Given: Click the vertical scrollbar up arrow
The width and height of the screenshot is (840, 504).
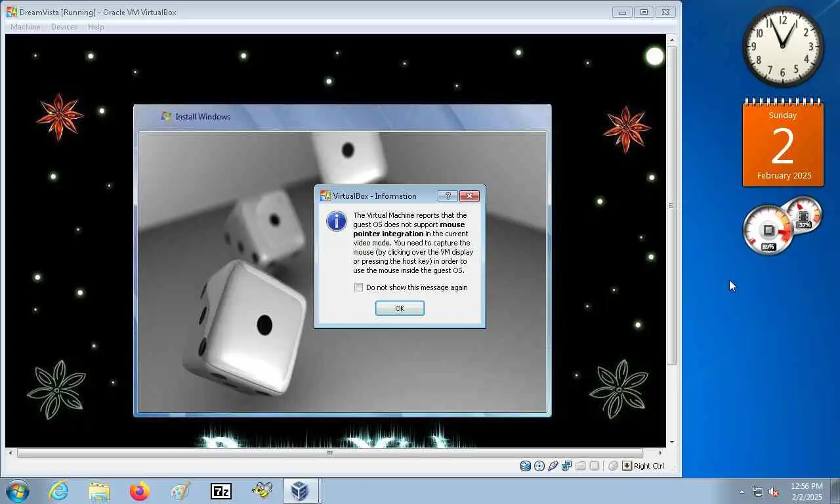Looking at the screenshot, I should [x=671, y=40].
